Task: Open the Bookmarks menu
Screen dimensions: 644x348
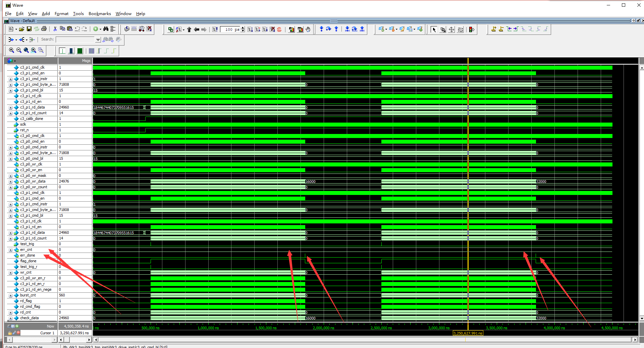Action: coord(99,14)
